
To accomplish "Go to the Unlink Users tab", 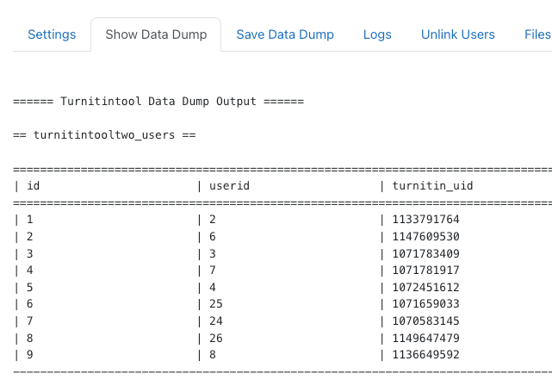I will pos(457,34).
